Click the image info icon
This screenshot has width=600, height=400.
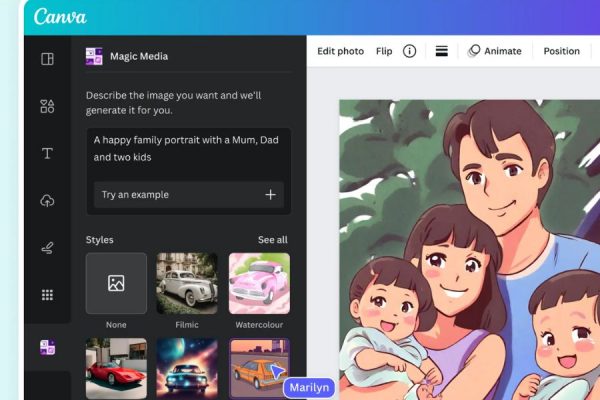409,51
